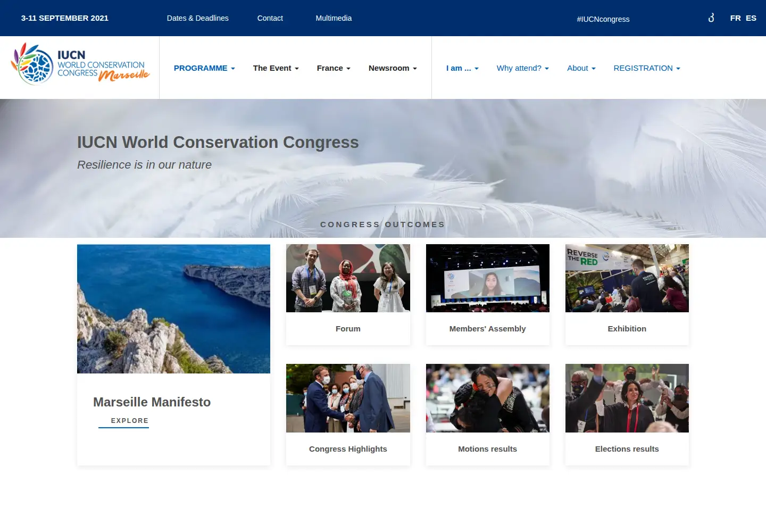Click the 'IUCN World Conservation Congress' heading
The image size is (766, 532).
point(218,143)
